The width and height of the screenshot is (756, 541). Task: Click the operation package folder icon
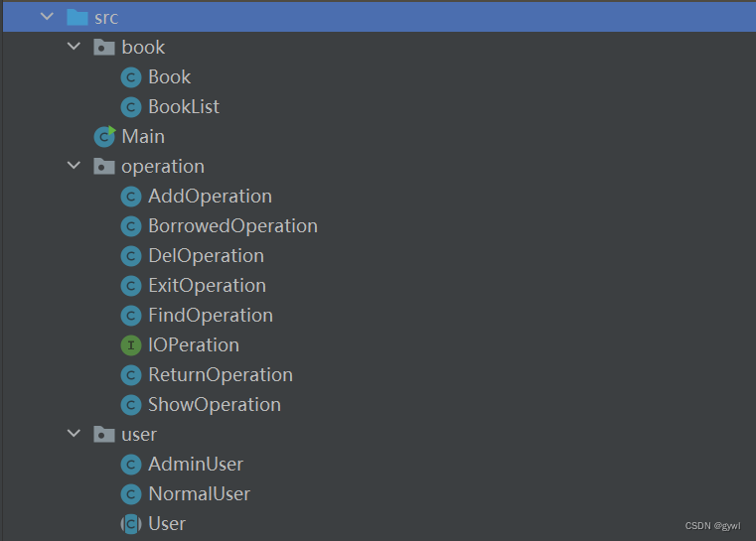pos(104,166)
